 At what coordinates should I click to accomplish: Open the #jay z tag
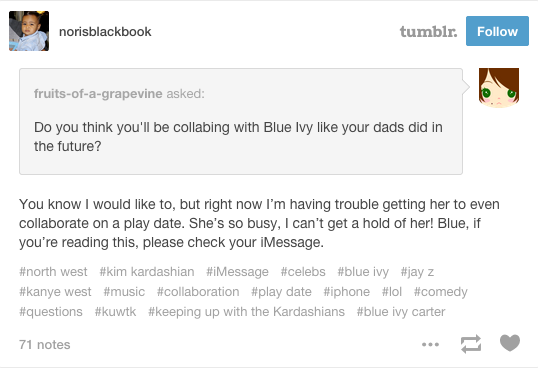[x=417, y=272]
